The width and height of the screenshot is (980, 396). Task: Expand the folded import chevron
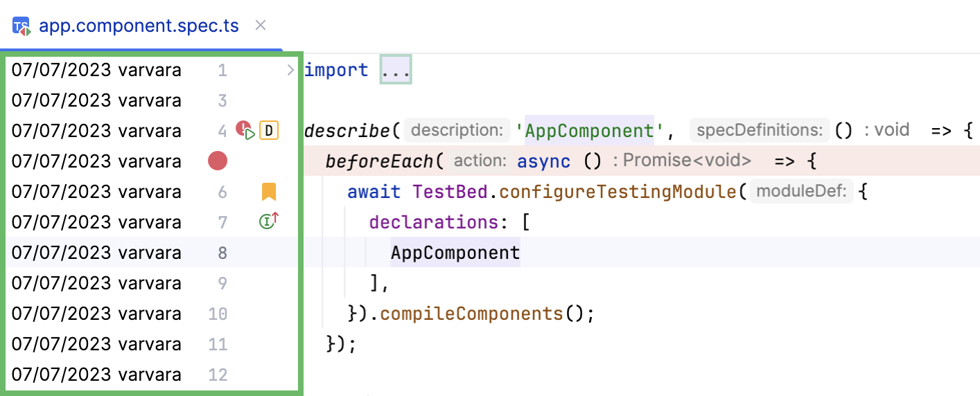[290, 70]
